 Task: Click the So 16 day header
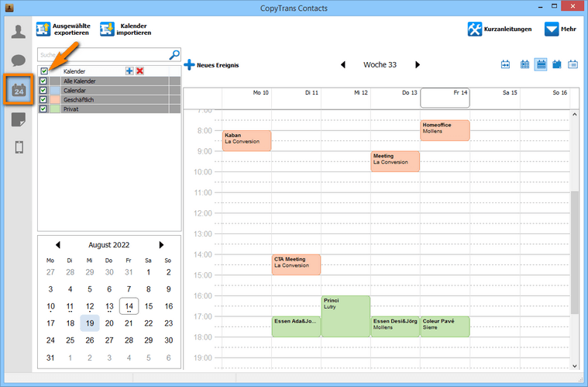(545, 98)
